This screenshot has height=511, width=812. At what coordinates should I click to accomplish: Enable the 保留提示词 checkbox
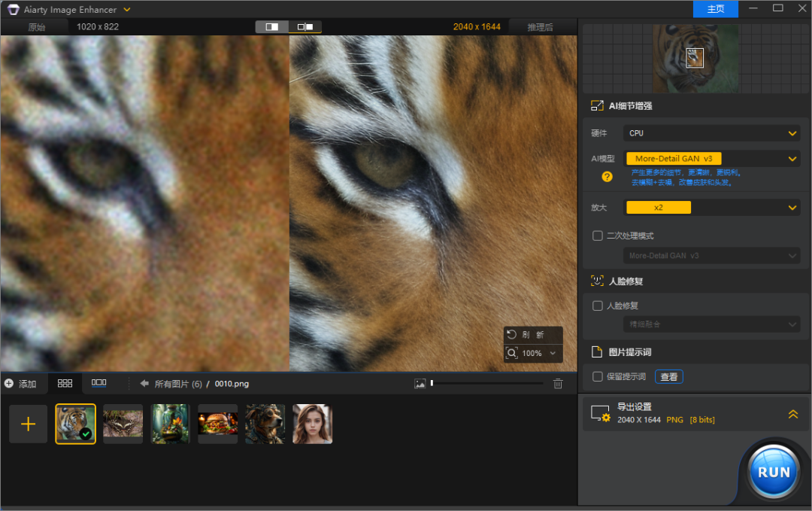[x=597, y=377]
